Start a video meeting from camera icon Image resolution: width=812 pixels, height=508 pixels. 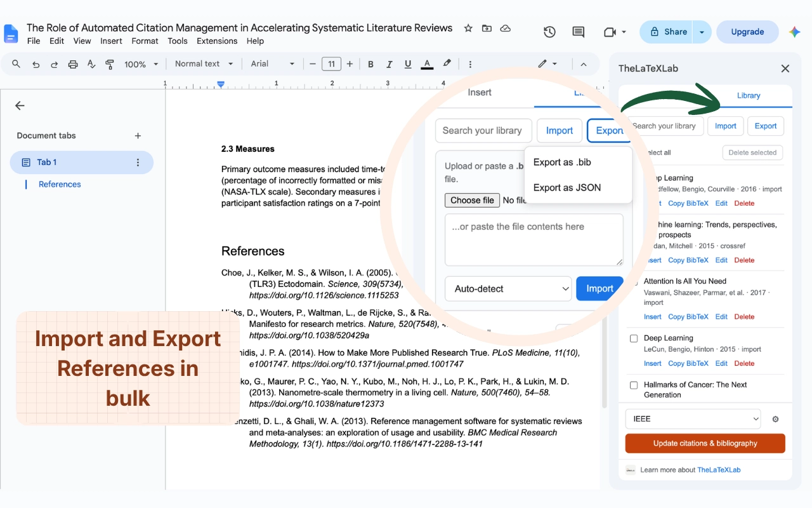click(x=610, y=32)
